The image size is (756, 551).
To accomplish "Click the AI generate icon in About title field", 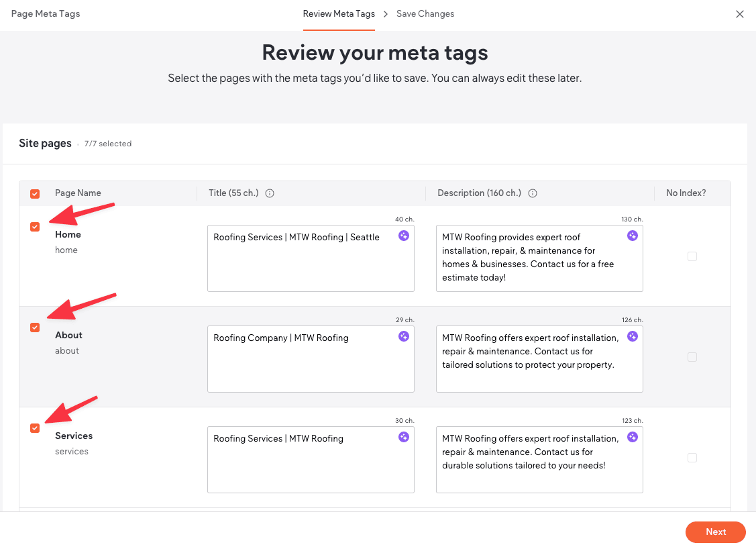I will click(404, 336).
